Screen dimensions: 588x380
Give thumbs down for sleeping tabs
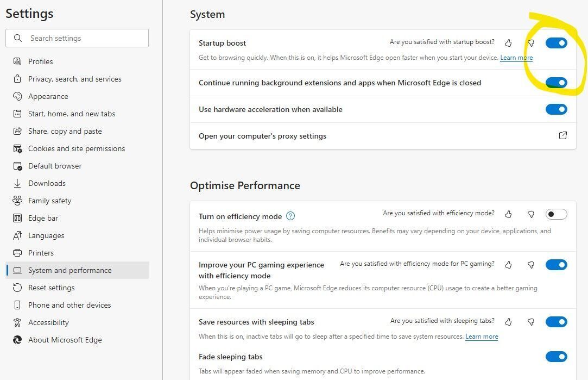click(530, 322)
